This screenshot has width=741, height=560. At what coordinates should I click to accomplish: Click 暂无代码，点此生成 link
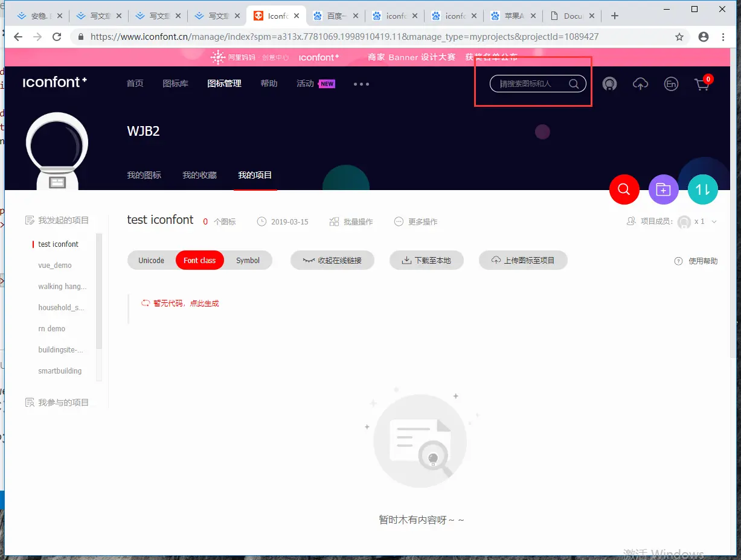[180, 304]
